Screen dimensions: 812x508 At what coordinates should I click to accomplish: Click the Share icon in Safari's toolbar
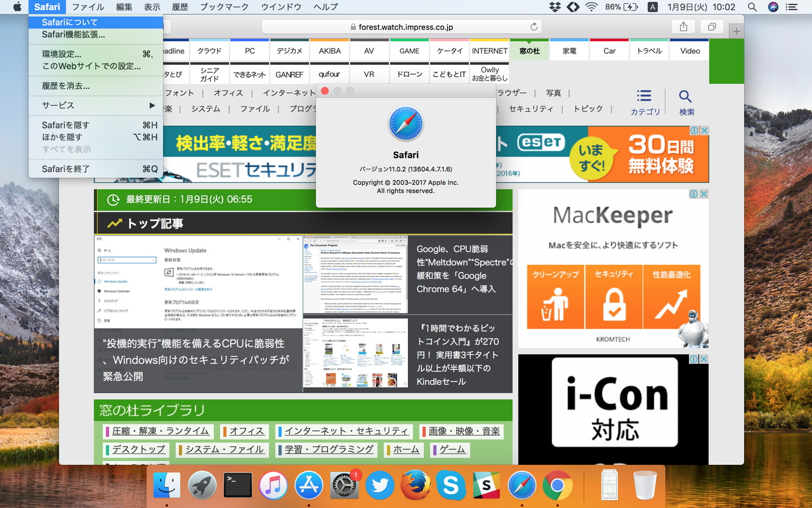point(684,27)
